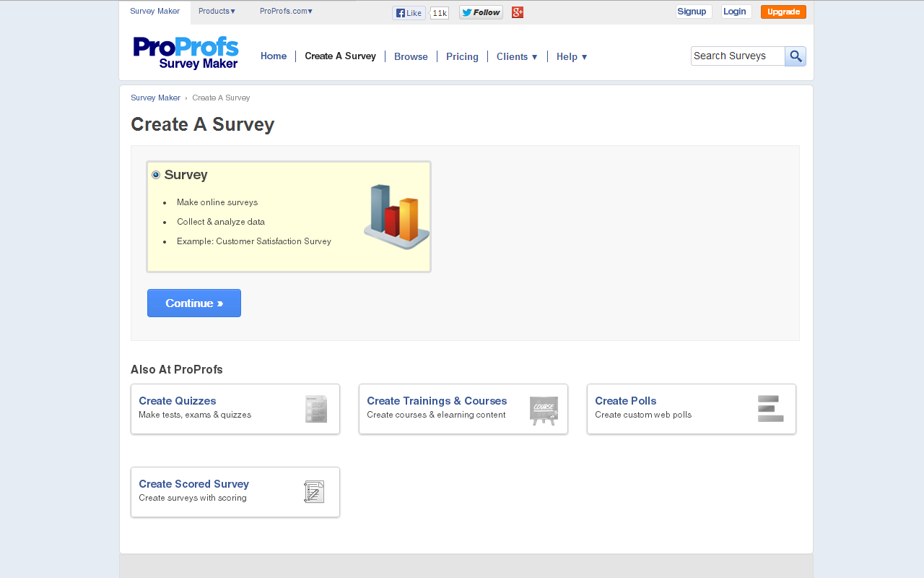The height and width of the screenshot is (578, 924).
Task: Select the Survey radio button
Action: (x=156, y=175)
